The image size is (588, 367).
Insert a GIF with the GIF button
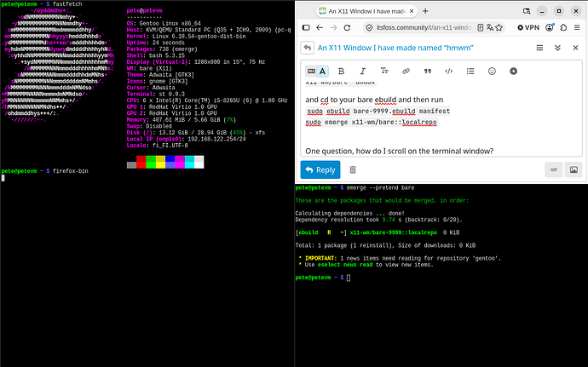click(x=554, y=169)
